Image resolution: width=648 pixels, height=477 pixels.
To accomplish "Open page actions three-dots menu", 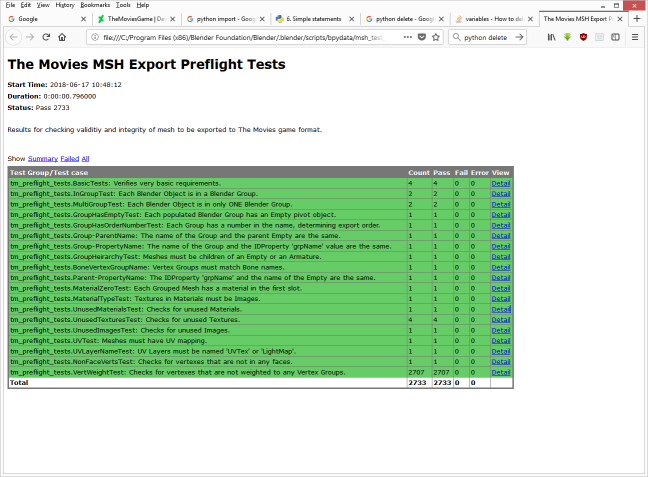I will click(x=407, y=37).
